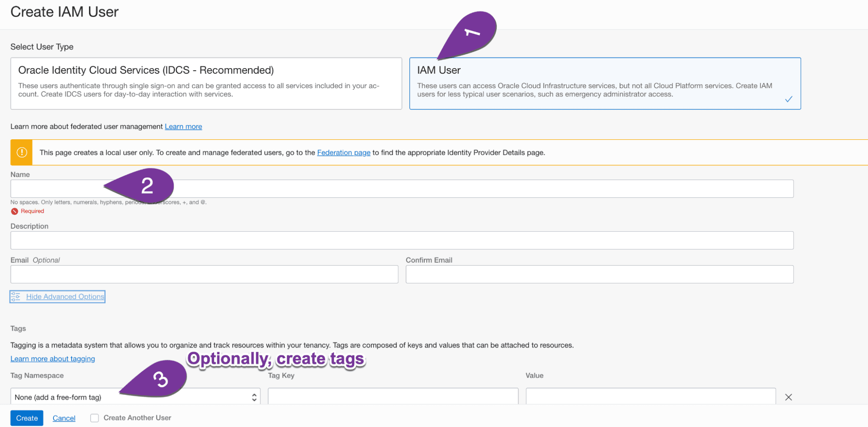Click purple callout marker number 3

click(x=160, y=379)
